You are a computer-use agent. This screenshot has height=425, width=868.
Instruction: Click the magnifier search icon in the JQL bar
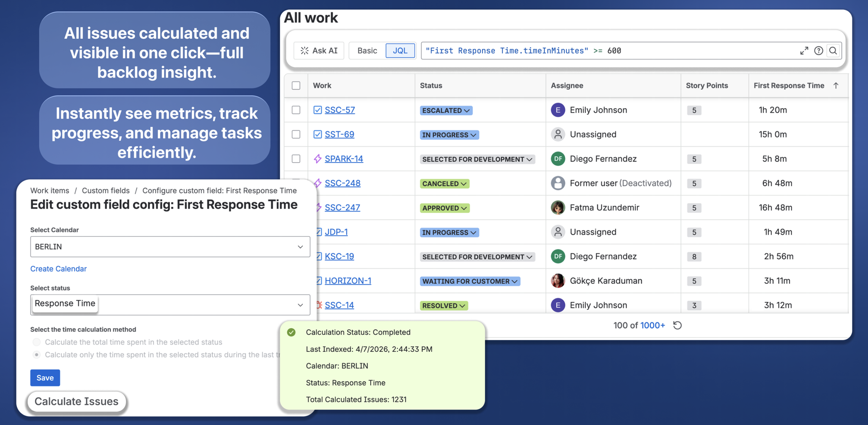(x=833, y=51)
